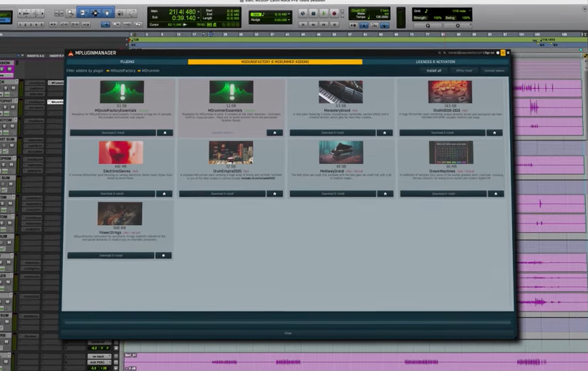Click home icon for ElectronicGenres addon
The width and height of the screenshot is (588, 371).
tap(164, 193)
